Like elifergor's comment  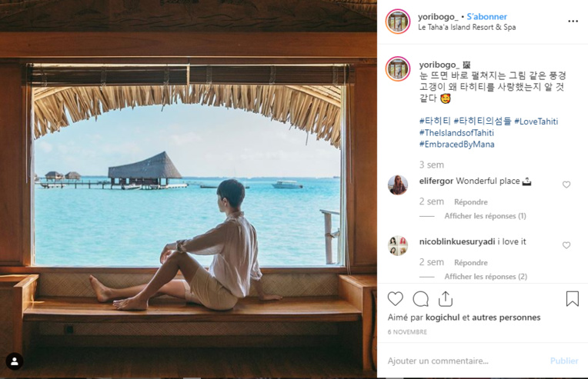click(566, 185)
